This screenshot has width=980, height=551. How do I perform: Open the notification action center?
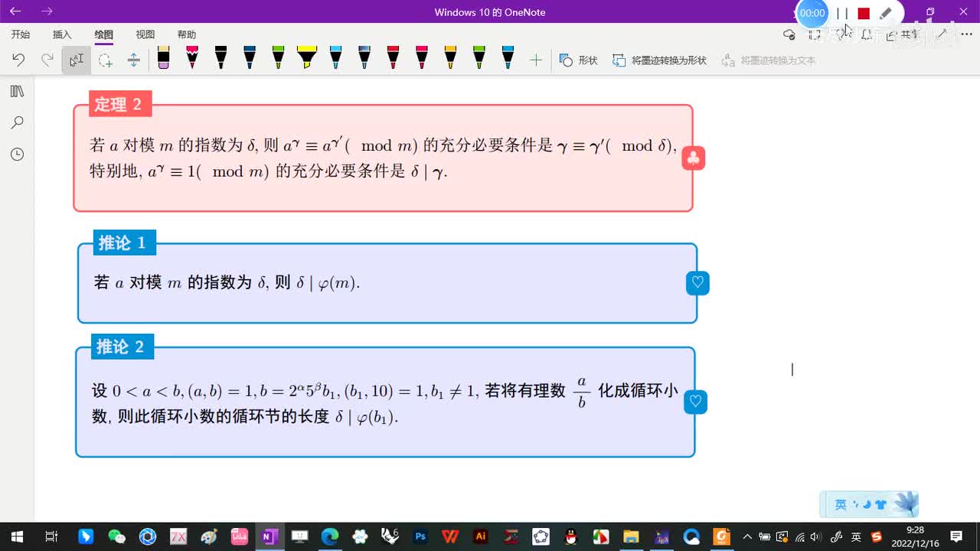point(956,536)
